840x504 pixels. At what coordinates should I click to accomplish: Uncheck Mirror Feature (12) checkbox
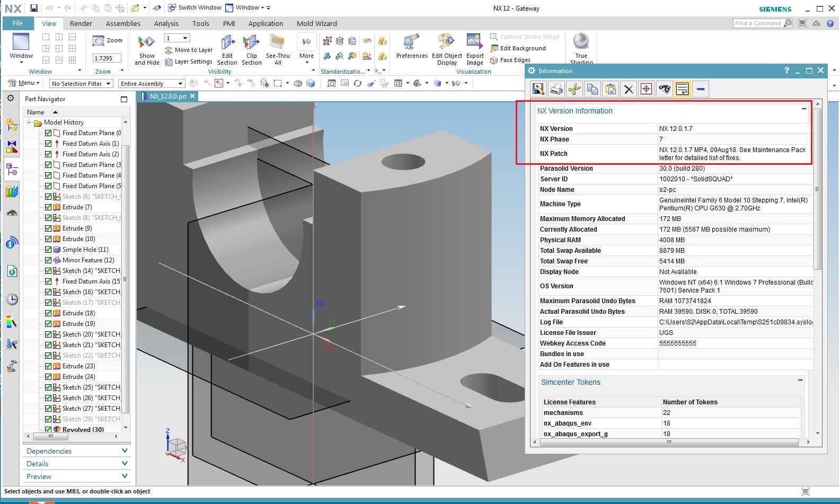tap(48, 260)
